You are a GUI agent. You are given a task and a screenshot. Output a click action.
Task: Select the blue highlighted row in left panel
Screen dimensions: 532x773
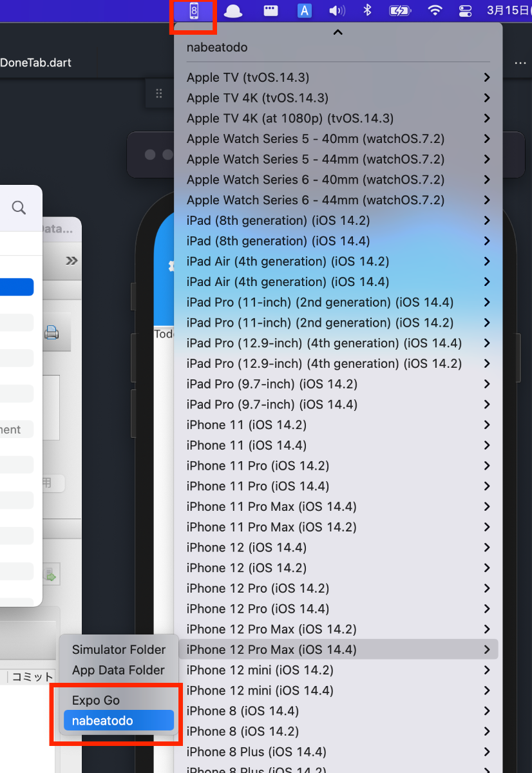[17, 287]
